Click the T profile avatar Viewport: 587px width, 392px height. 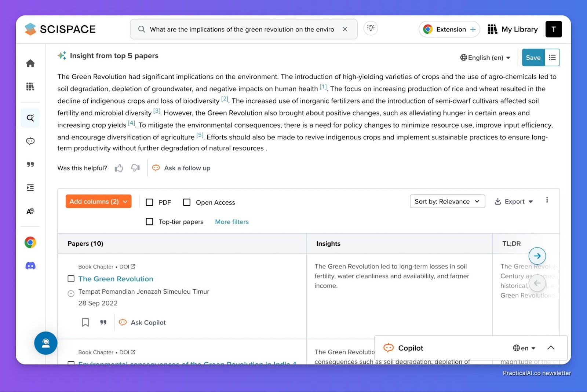coord(554,29)
